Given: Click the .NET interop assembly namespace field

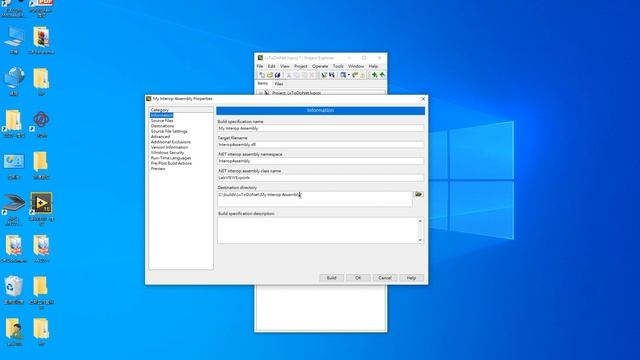Looking at the screenshot, I should pyautogui.click(x=320, y=161).
